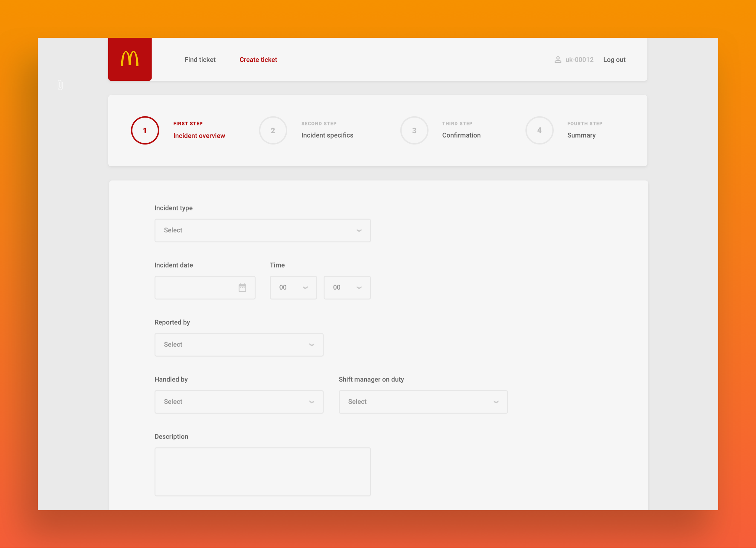Click the user profile icon
Image resolution: width=756 pixels, height=548 pixels.
[x=558, y=60]
